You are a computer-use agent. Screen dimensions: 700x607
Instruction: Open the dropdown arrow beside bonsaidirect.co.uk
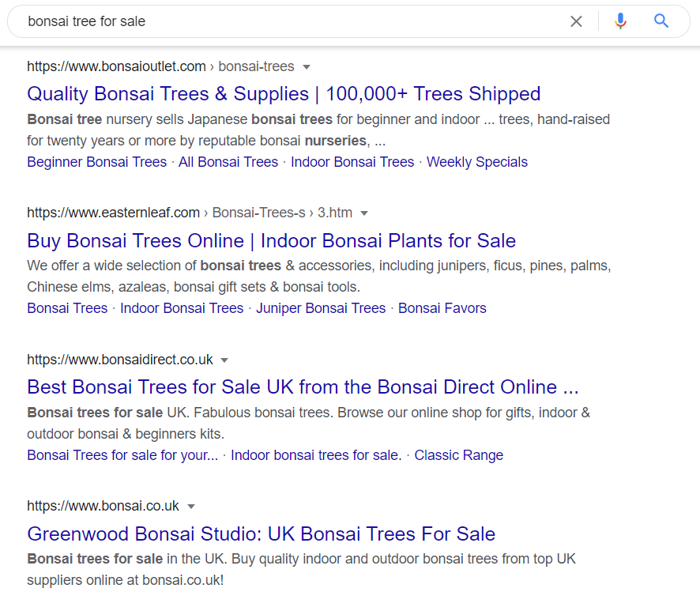[224, 360]
